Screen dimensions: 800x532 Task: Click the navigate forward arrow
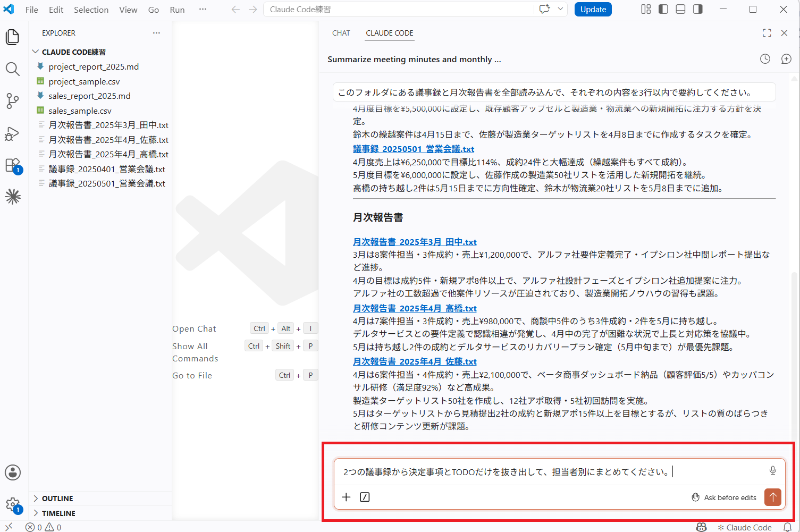[253, 10]
